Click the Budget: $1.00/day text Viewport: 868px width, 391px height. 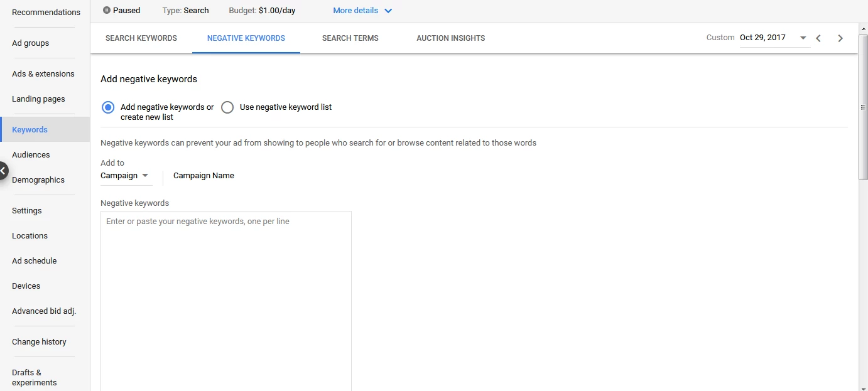262,11
